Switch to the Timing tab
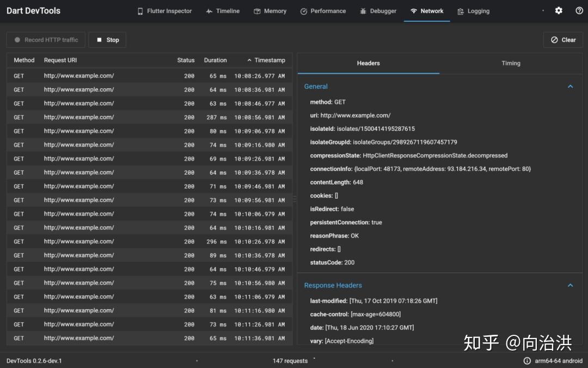The height and width of the screenshot is (368, 588). 511,63
